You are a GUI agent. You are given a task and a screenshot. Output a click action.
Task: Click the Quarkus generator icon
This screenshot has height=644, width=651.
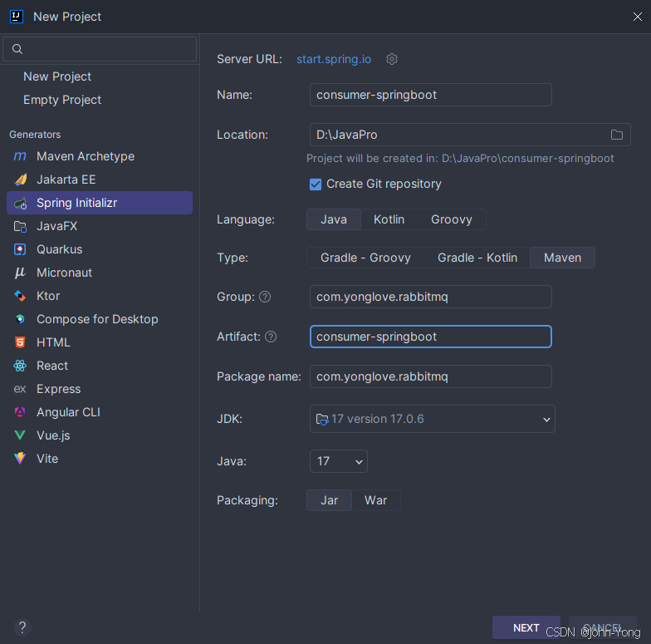20,249
